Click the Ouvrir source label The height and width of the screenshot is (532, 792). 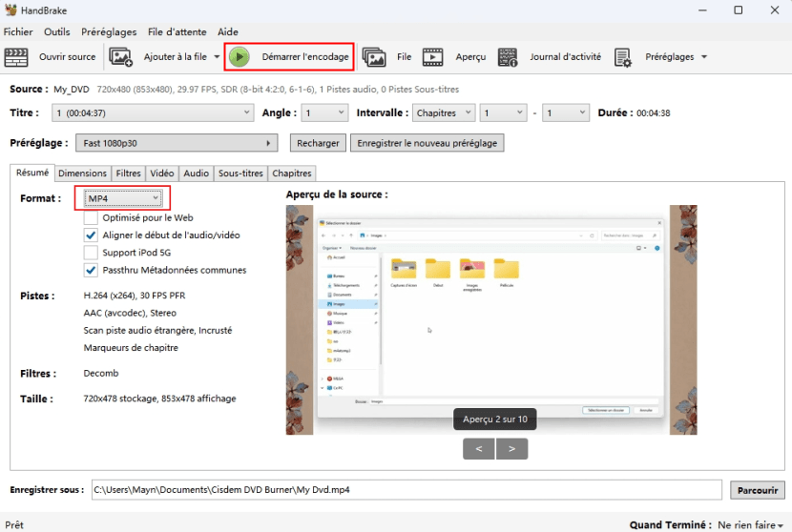[68, 57]
